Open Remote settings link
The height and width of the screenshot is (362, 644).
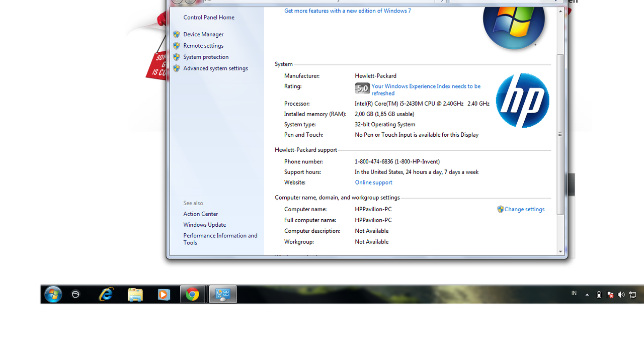tap(203, 46)
